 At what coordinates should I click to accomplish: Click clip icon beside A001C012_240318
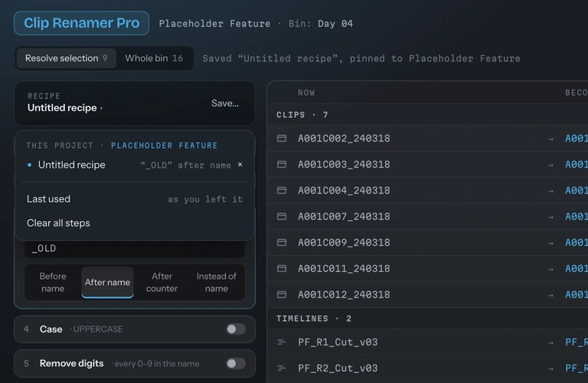(x=282, y=294)
